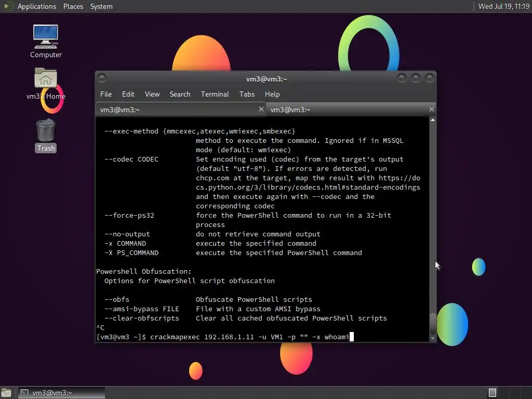Screen dimensions: 532x399
Task: Click 'Options for PowerShell script obfuscation' line
Action: coord(189,281)
